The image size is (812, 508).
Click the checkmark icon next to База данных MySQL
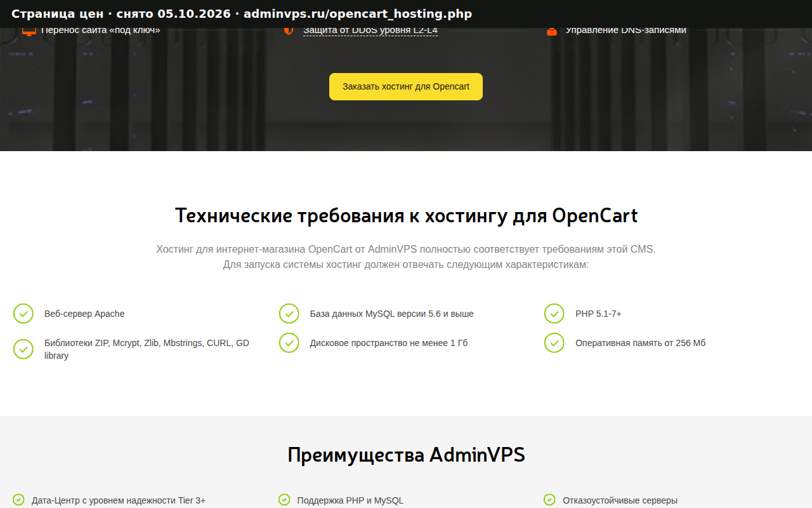point(289,314)
